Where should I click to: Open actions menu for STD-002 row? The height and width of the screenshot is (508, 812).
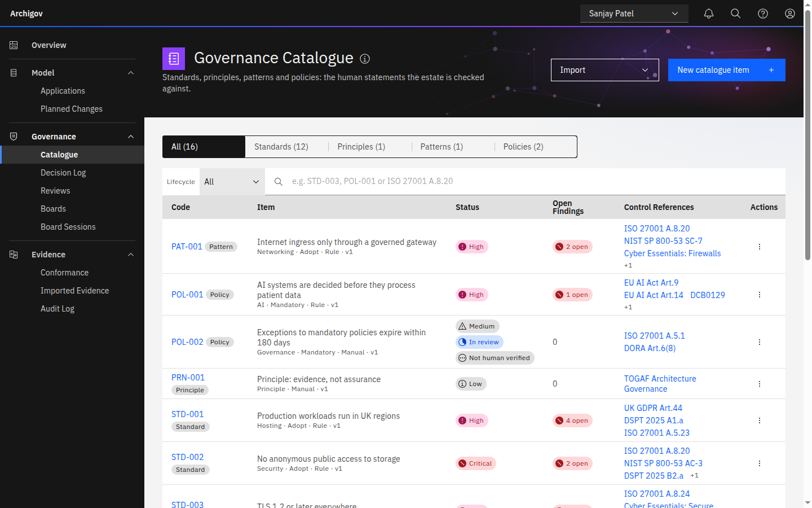click(760, 463)
